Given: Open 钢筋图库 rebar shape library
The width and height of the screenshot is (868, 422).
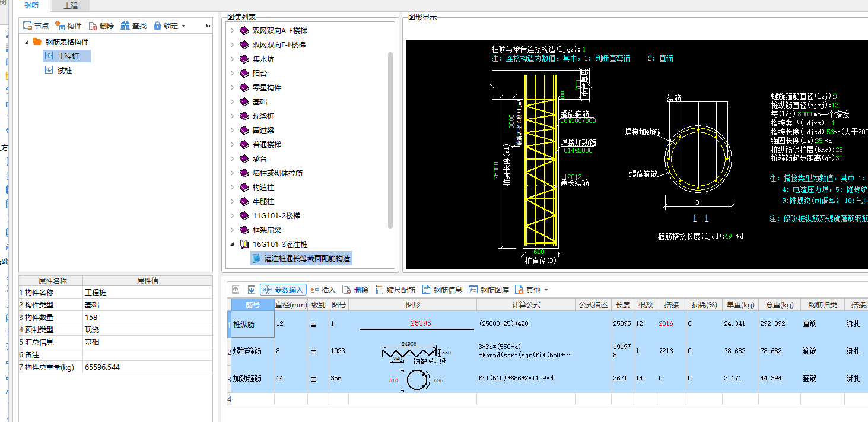Looking at the screenshot, I should [x=488, y=290].
